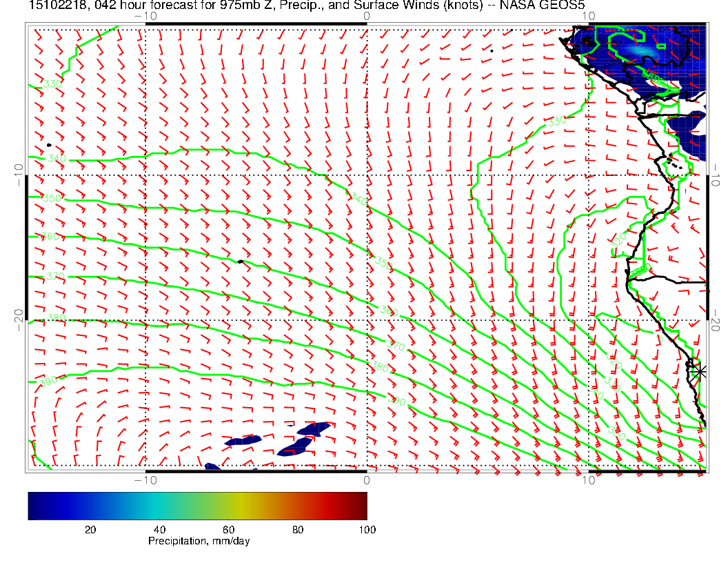The height and width of the screenshot is (563, 728).
Task: Click the small island dot near contour 360
Action: (240, 261)
